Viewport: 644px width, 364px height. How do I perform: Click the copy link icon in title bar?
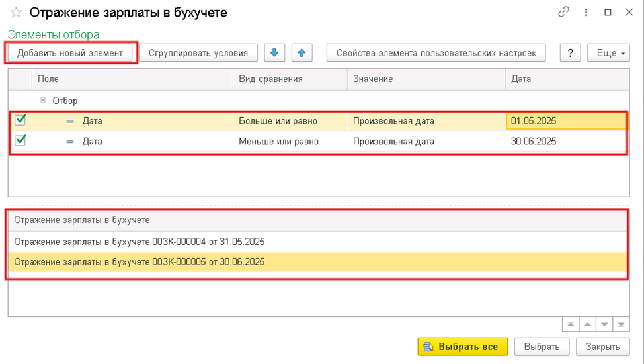pos(563,12)
